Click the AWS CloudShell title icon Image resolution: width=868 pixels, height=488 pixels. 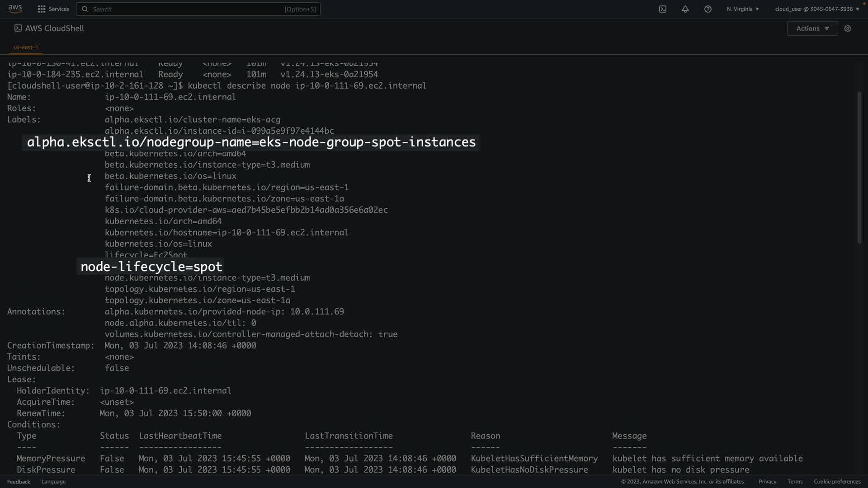(18, 28)
